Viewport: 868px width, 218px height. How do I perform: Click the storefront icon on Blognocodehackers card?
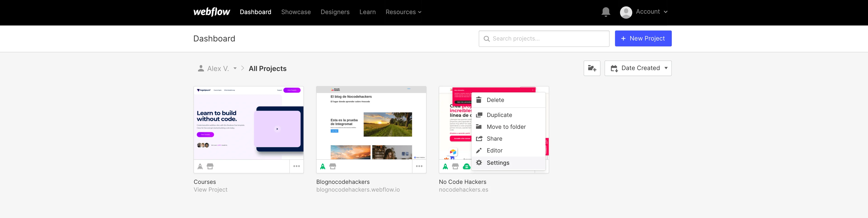click(x=332, y=166)
